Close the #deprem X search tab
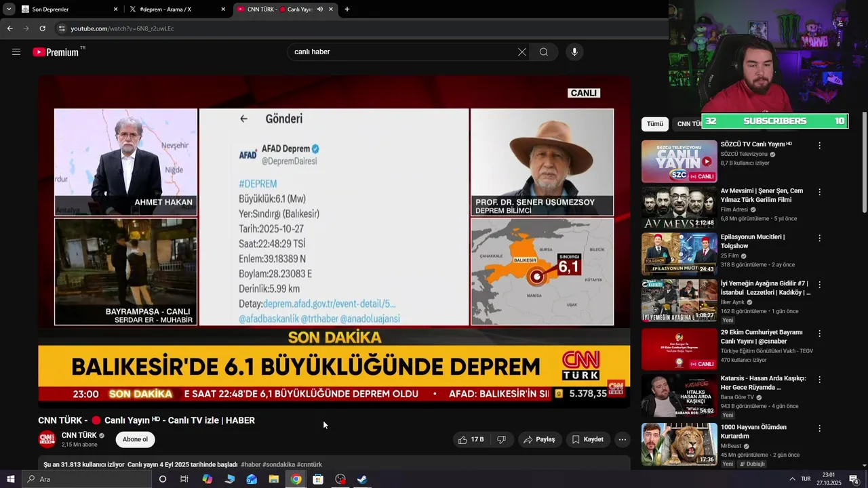The image size is (868, 488). click(x=223, y=9)
